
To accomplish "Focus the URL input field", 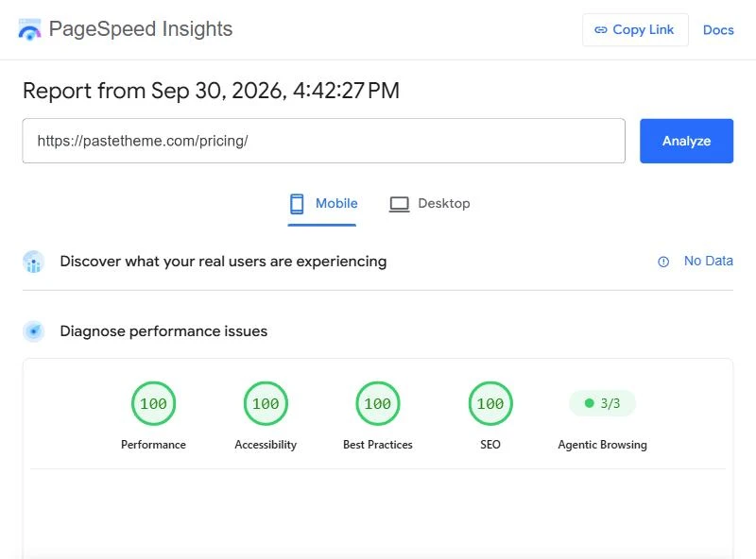I will pyautogui.click(x=323, y=141).
